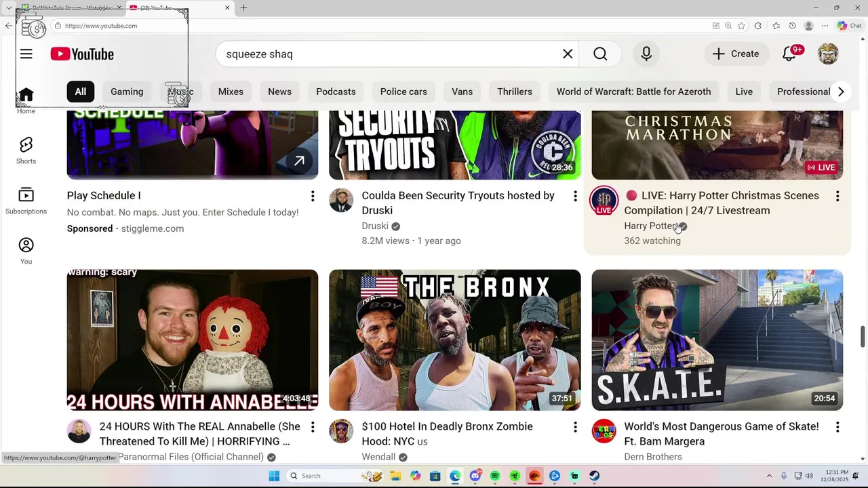Open the LIVE Harry Potter Christmas title
This screenshot has height=488, width=868.
click(x=722, y=203)
